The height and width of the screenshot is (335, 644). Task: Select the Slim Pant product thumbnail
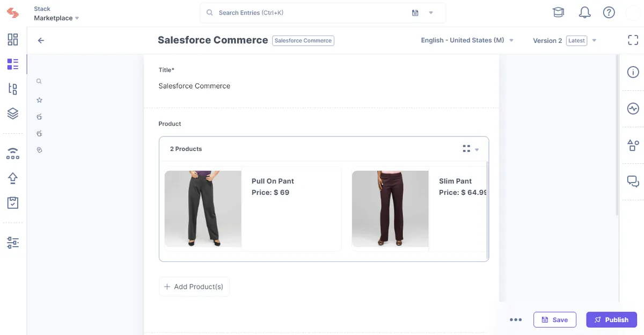390,209
